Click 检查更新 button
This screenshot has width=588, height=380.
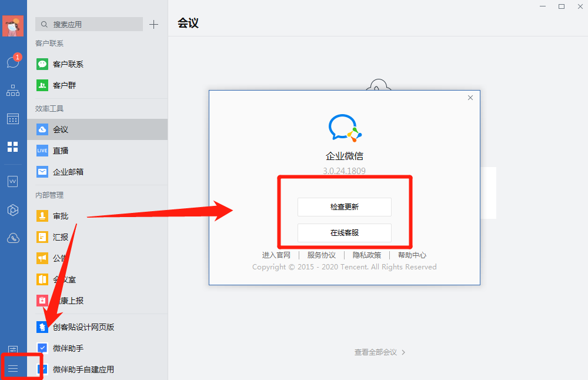(x=344, y=206)
